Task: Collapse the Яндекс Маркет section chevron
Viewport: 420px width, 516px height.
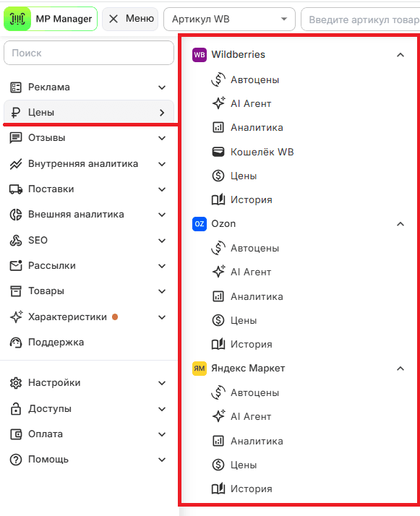Action: tap(400, 369)
